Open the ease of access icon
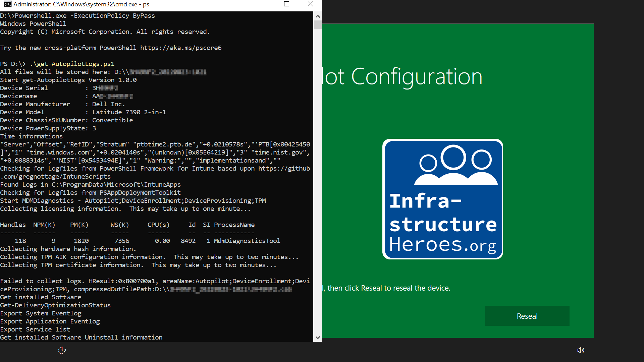This screenshot has height=362, width=644. tap(62, 350)
